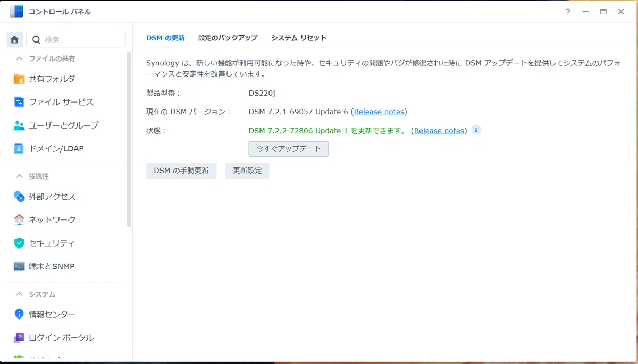Click the ドメイン/LDAP icon
This screenshot has width=638, height=364.
[x=19, y=149]
